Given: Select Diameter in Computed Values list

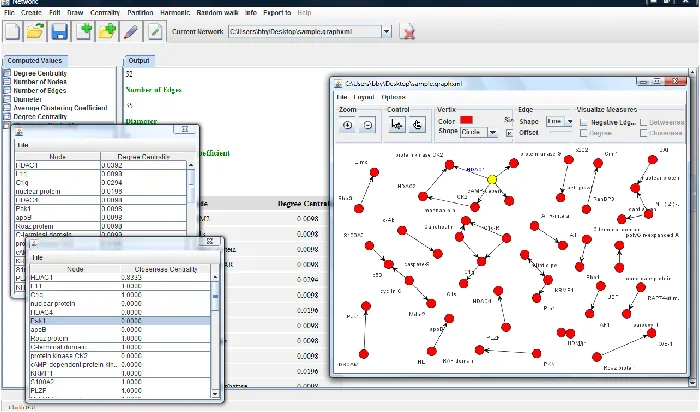Looking at the screenshot, I should coord(27,99).
